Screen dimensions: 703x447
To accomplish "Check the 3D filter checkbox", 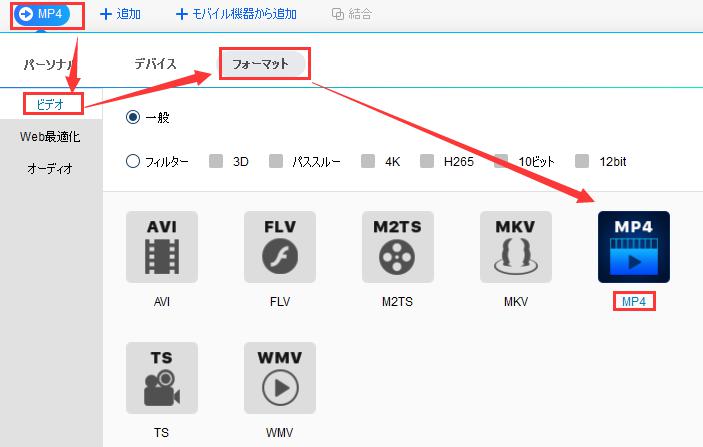I will coord(216,161).
